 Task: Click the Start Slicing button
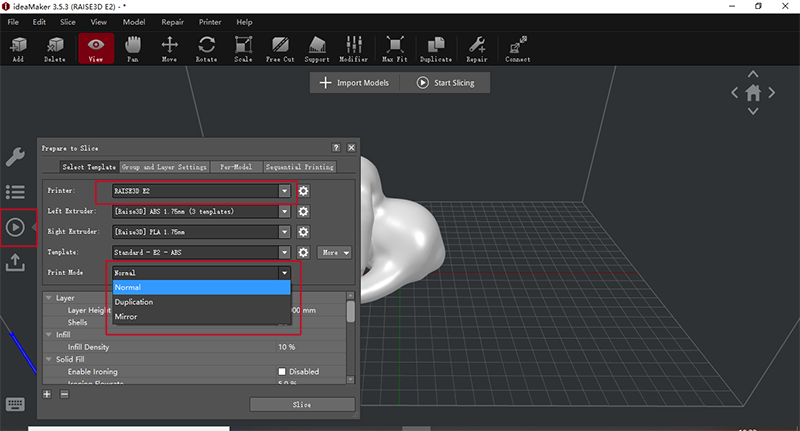(x=445, y=83)
